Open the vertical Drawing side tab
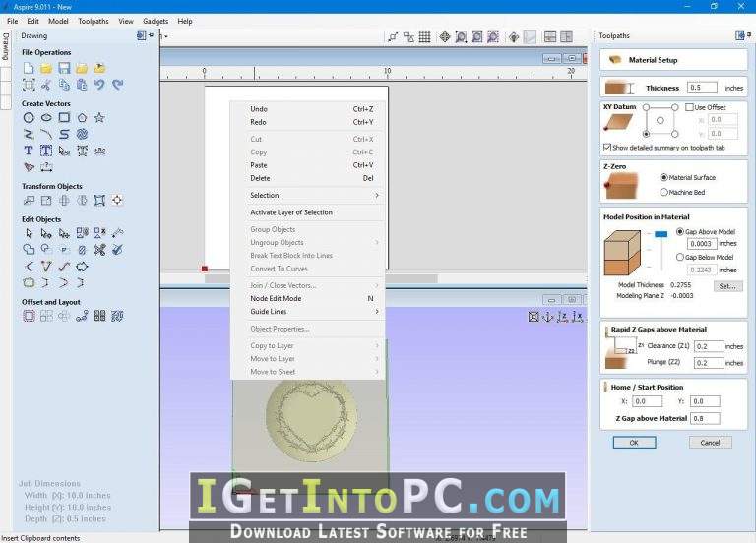This screenshot has width=756, height=543. [5, 46]
